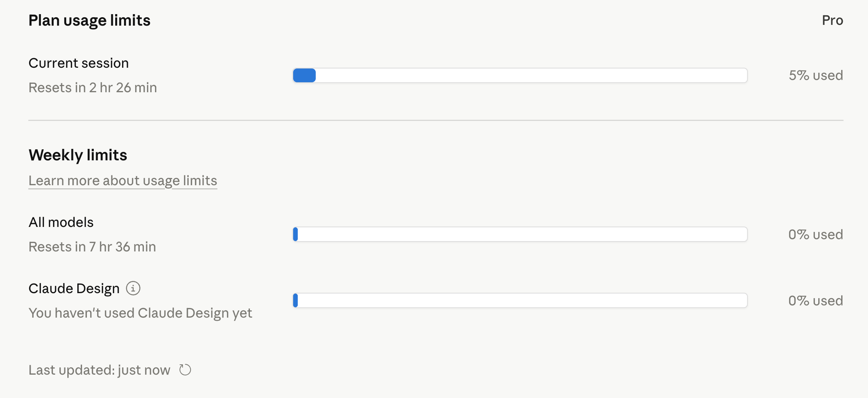Click the Claude Design info icon
The width and height of the screenshot is (868, 398).
click(133, 288)
